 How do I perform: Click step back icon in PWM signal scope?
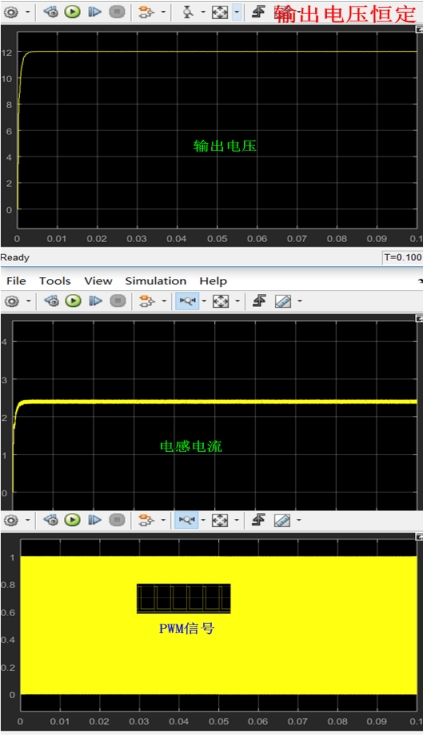point(50,520)
